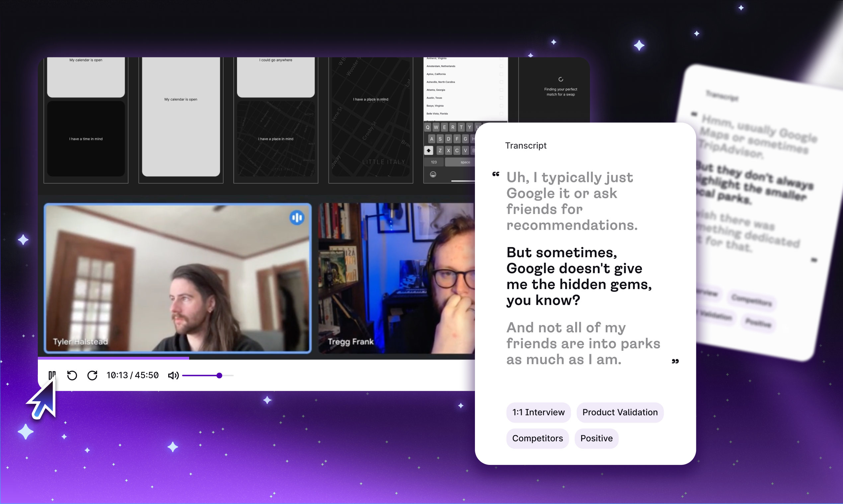843x504 pixels.
Task: Mute audio with the speaker icon
Action: (x=173, y=375)
